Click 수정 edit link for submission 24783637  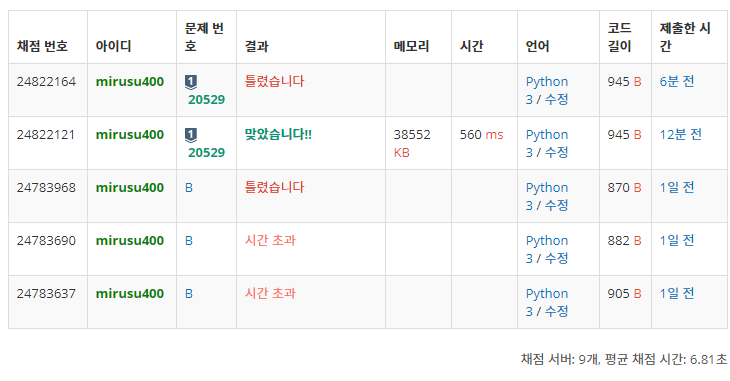click(557, 312)
